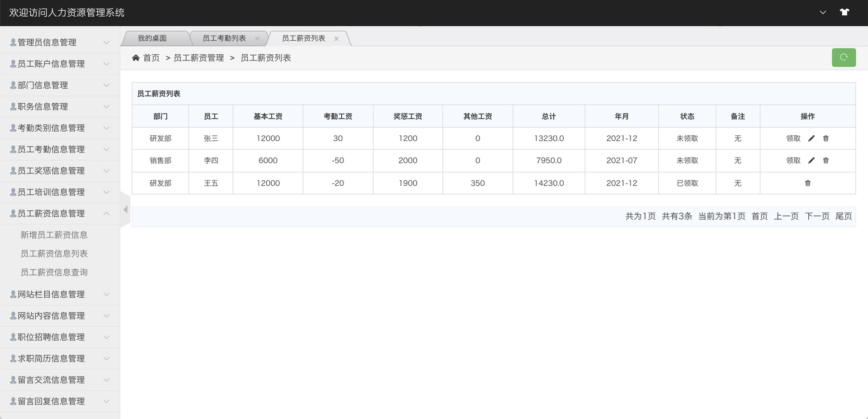The height and width of the screenshot is (419, 868).
Task: Click 员工薪资管理 in the breadcrumb
Action: tap(199, 58)
